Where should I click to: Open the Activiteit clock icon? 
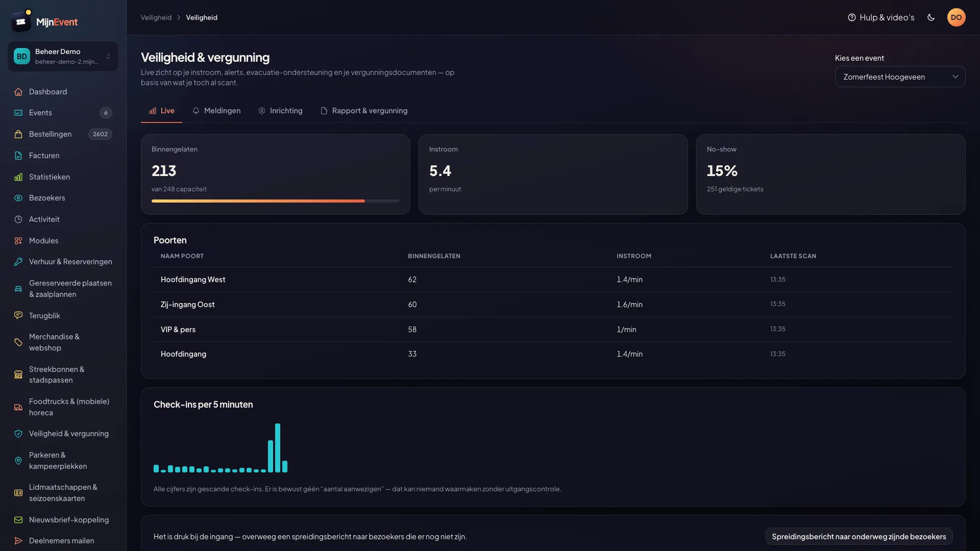click(x=18, y=219)
